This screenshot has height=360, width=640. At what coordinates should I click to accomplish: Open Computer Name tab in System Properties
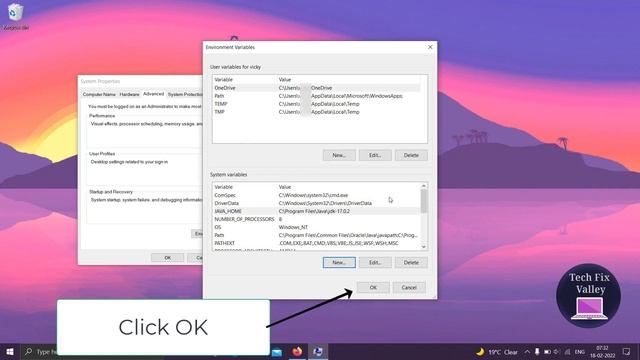(x=99, y=94)
